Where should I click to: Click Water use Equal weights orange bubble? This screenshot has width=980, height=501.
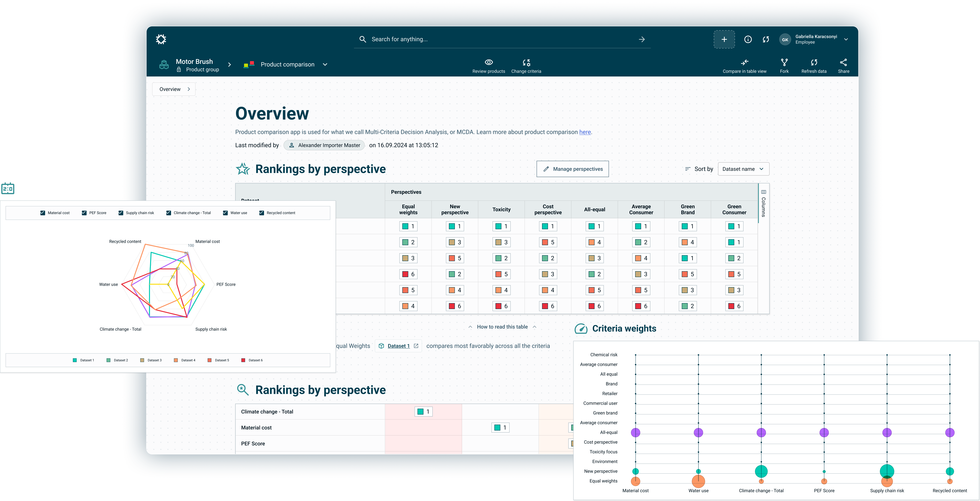[x=698, y=481]
